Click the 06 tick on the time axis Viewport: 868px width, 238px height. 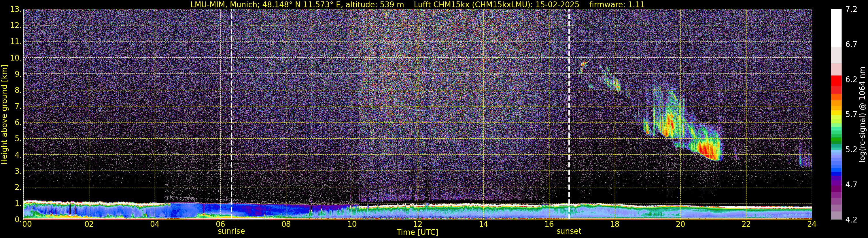tap(220, 224)
